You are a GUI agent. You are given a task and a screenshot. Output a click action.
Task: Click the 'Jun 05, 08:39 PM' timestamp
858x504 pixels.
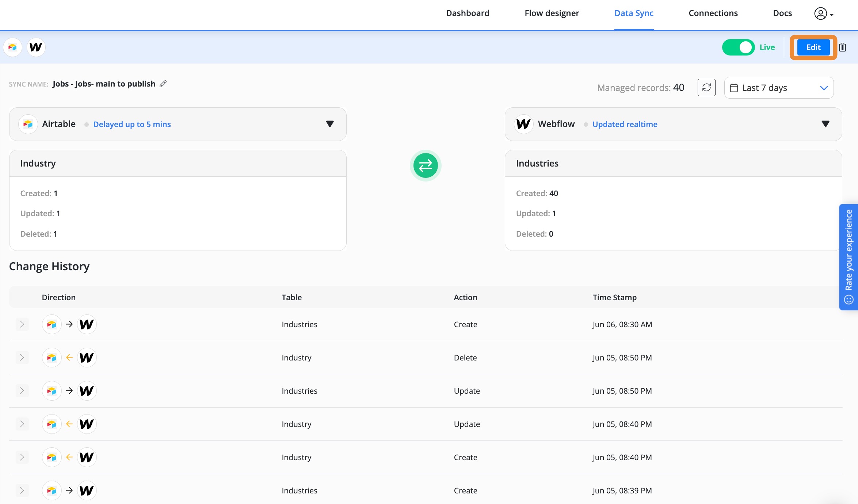[x=622, y=490]
